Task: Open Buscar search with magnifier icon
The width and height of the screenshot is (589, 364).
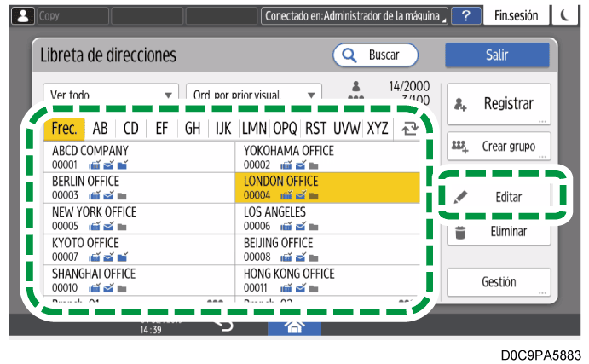Action: (x=376, y=55)
